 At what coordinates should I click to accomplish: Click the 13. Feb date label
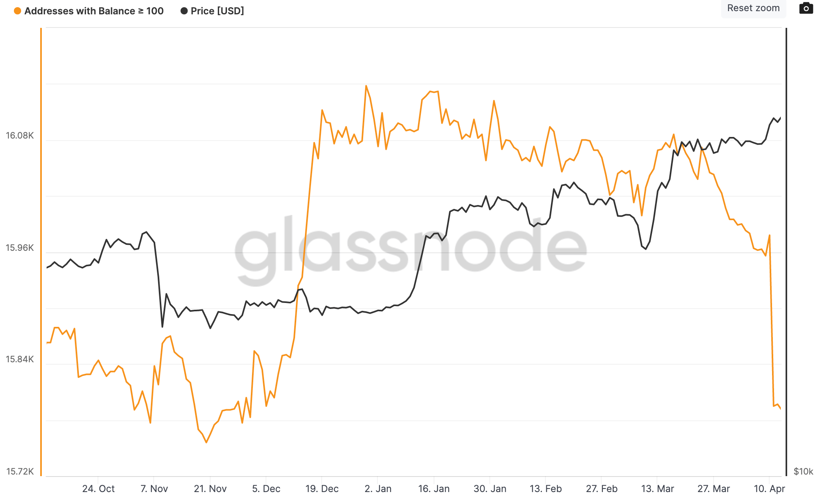pos(545,488)
